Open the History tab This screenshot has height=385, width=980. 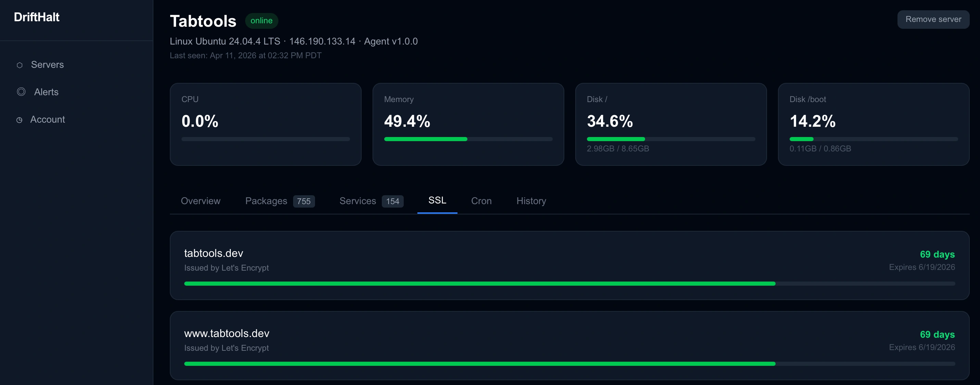(x=531, y=201)
